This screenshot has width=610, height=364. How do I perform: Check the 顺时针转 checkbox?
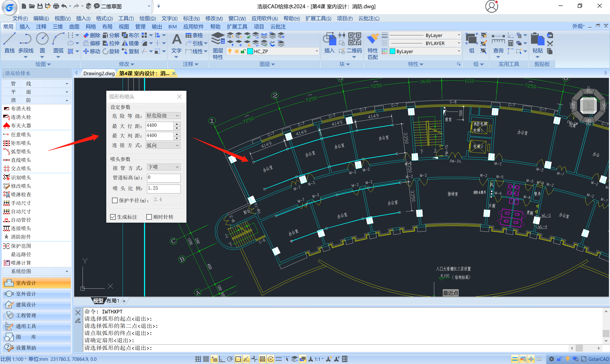click(x=149, y=217)
